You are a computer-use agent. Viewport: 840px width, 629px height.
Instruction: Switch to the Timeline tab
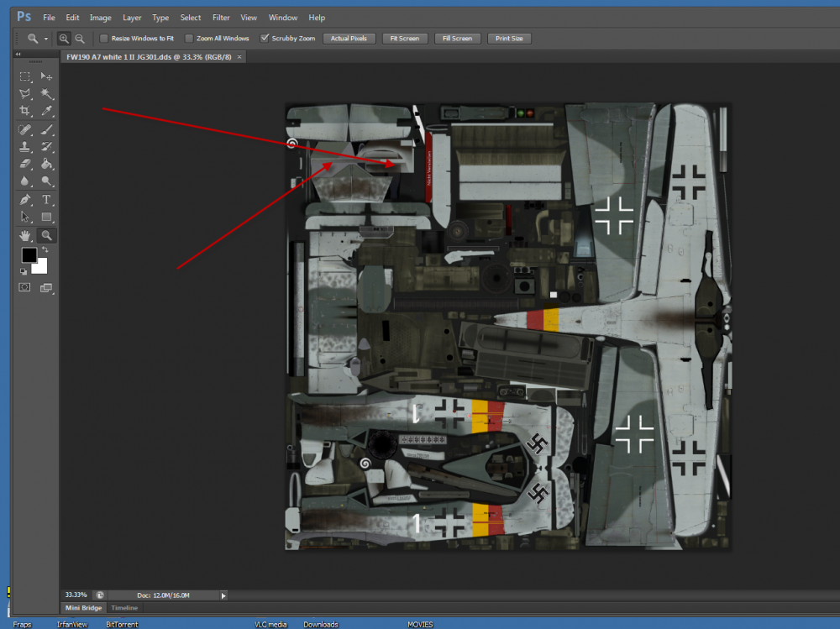[124, 607]
